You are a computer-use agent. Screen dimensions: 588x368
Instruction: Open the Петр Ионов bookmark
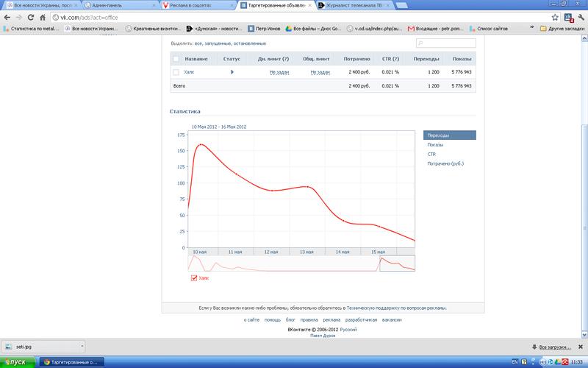pos(264,28)
